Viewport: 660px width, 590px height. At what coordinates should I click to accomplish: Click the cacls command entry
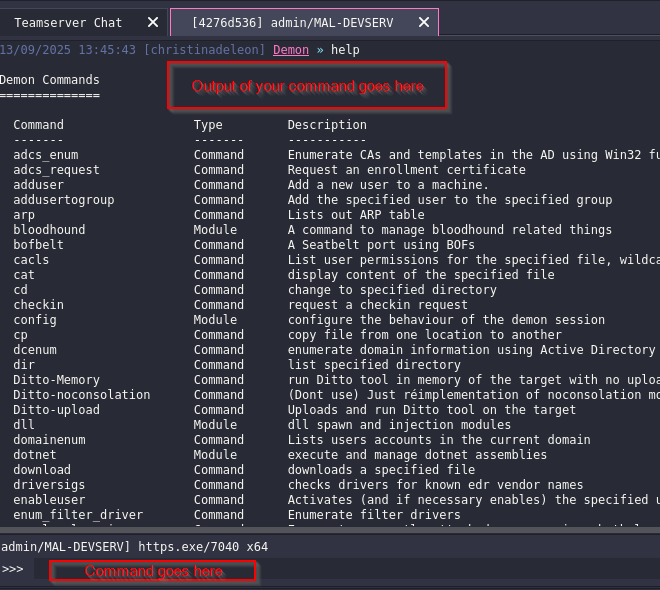point(31,260)
